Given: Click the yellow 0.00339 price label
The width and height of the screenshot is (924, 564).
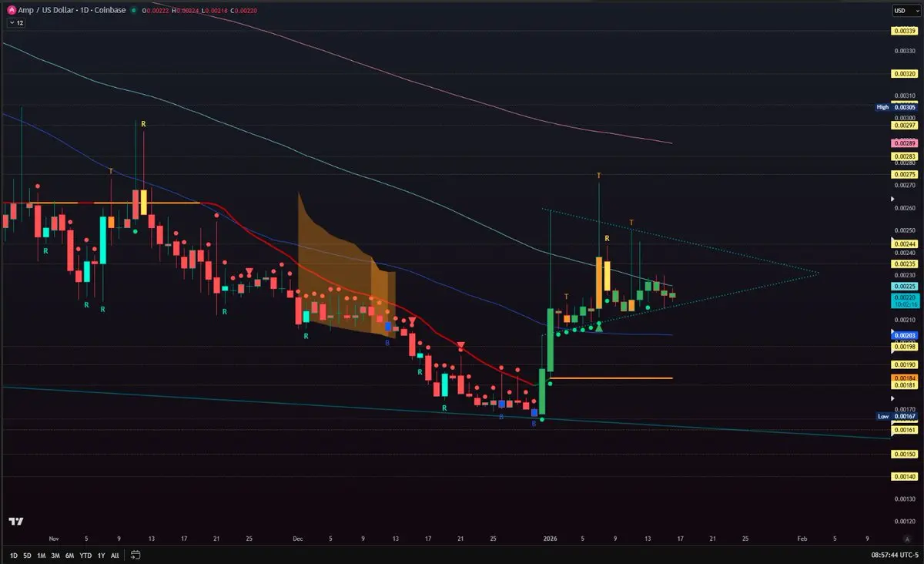Looking at the screenshot, I should (904, 32).
